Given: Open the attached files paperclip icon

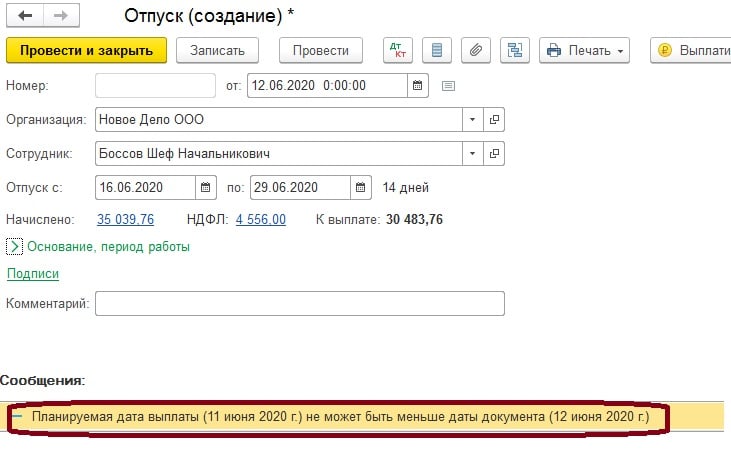Looking at the screenshot, I should (476, 50).
